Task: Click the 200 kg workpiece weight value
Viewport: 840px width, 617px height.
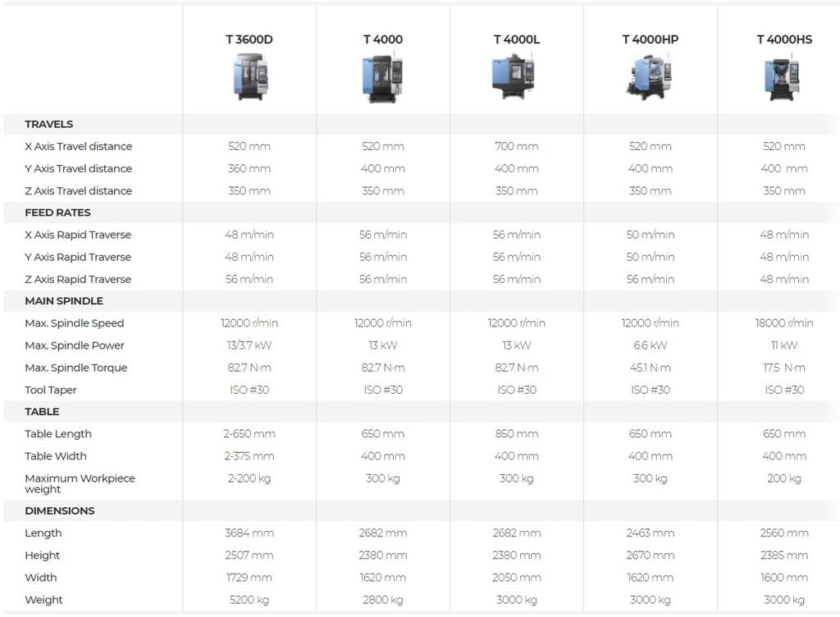Action: click(784, 478)
